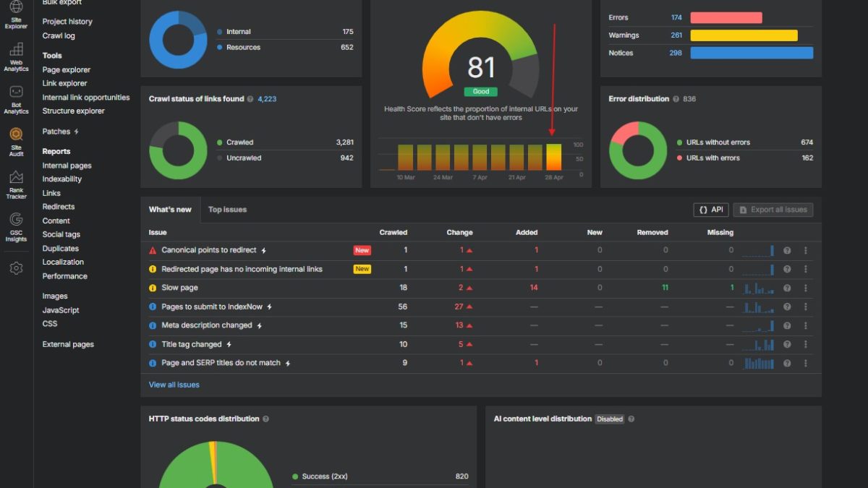The image size is (868, 488).
Task: Open more options for Slow page row
Action: [x=805, y=288]
